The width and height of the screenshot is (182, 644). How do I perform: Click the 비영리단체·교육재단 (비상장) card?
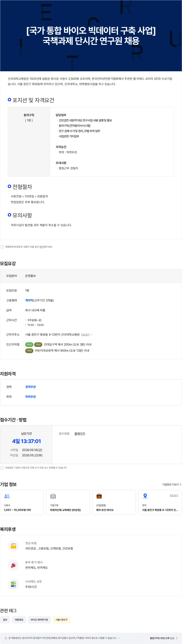tap(68, 502)
